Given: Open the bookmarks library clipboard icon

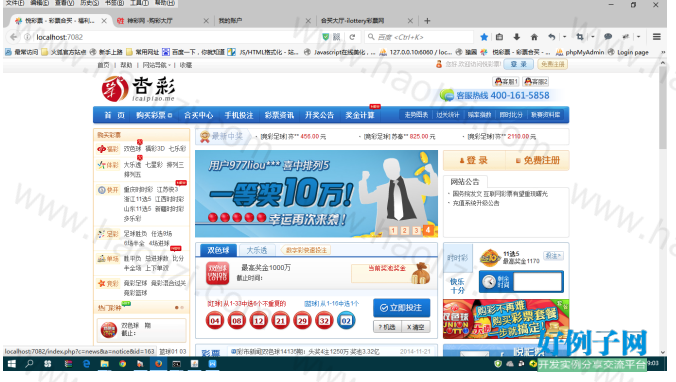Looking at the screenshot, I should 499,37.
